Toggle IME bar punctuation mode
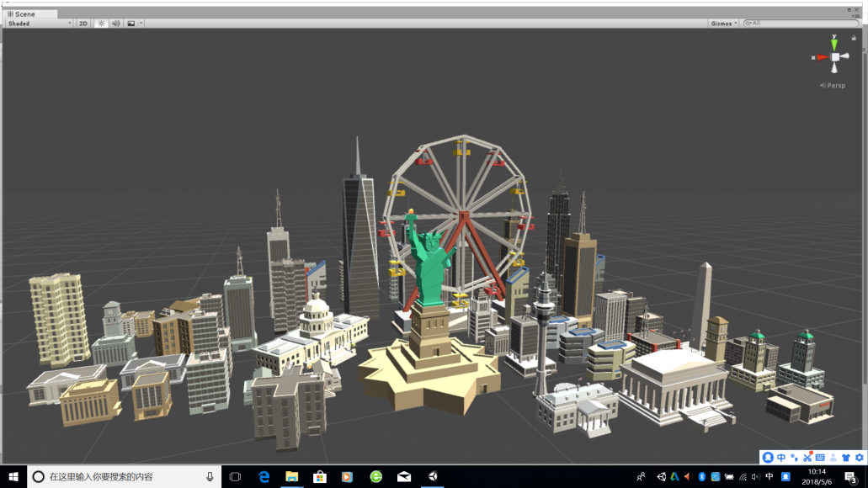 pos(795,457)
